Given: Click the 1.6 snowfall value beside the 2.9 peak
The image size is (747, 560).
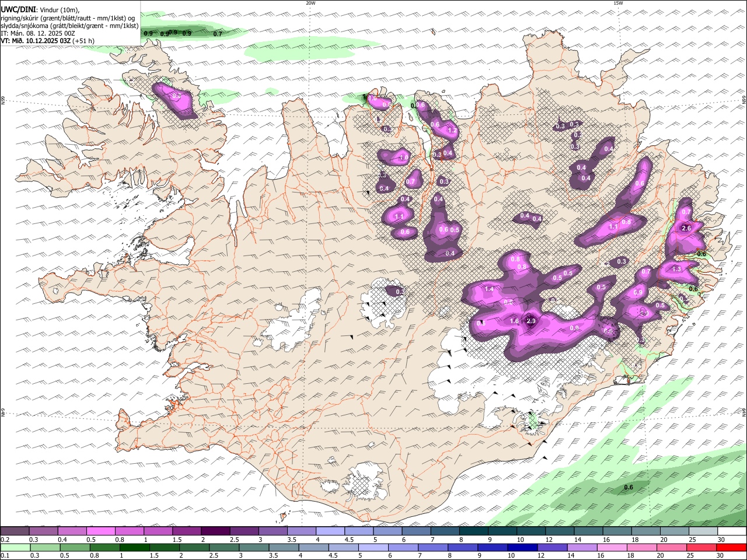Looking at the screenshot, I should pos(514,321).
